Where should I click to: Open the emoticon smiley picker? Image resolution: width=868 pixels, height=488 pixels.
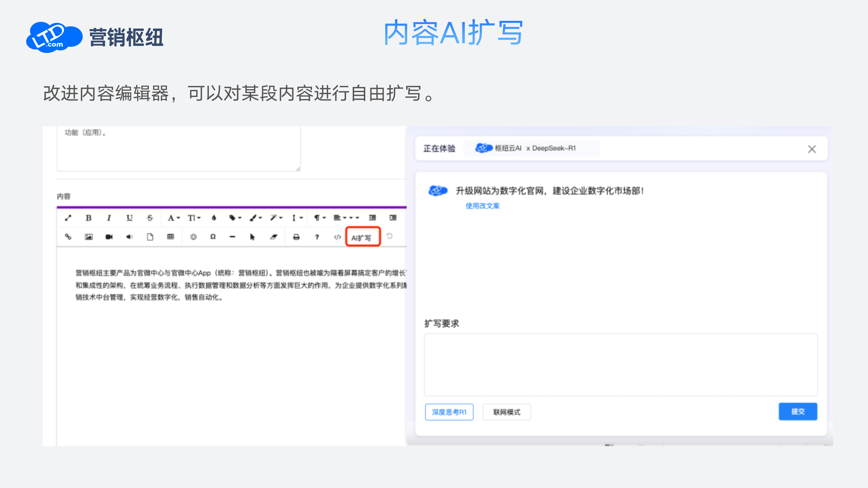pos(193,237)
